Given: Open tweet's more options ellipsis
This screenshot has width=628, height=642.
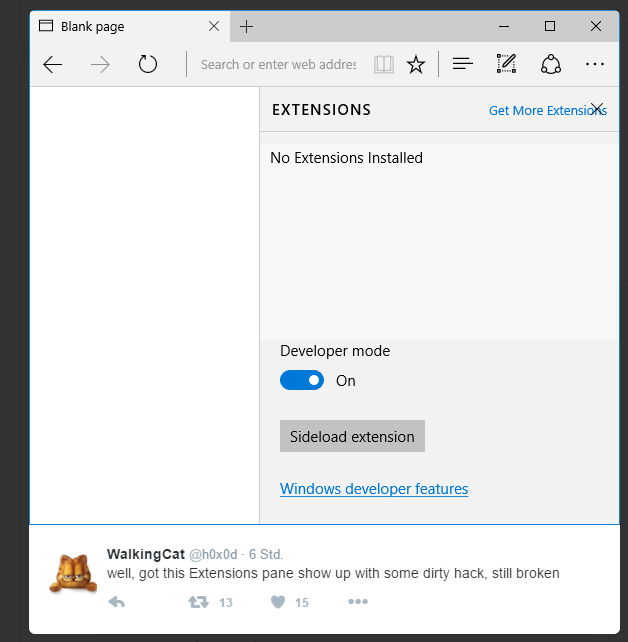Looking at the screenshot, I should click(358, 602).
